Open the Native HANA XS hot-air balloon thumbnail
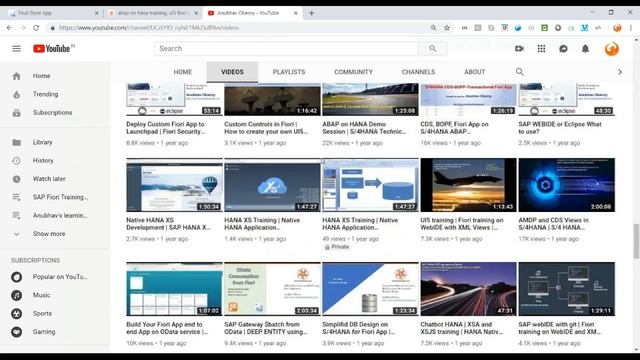The width and height of the screenshot is (640, 360). [174, 185]
